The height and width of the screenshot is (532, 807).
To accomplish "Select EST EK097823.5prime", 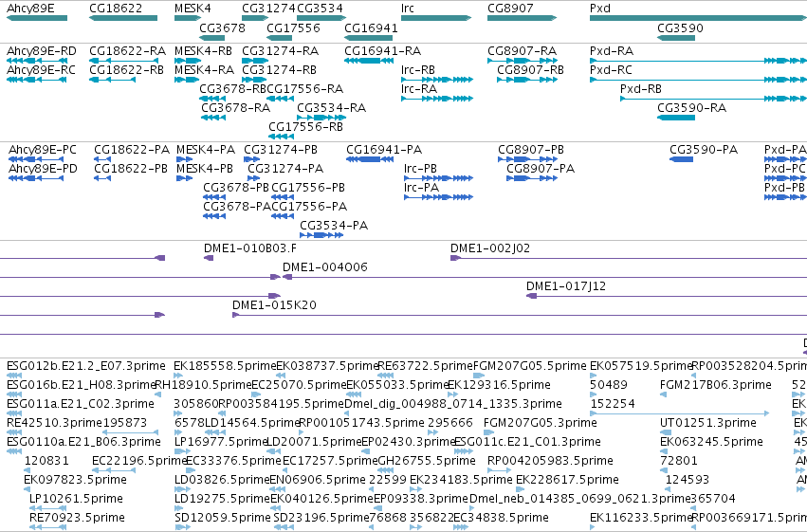I will [75, 480].
